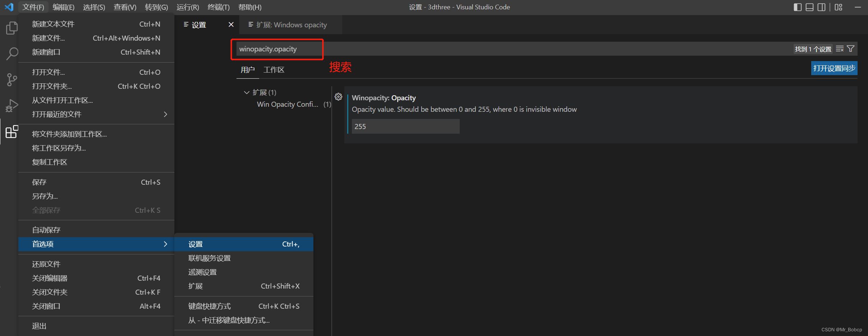Open the 运行(R) menu
The height and width of the screenshot is (336, 868).
tap(188, 7)
